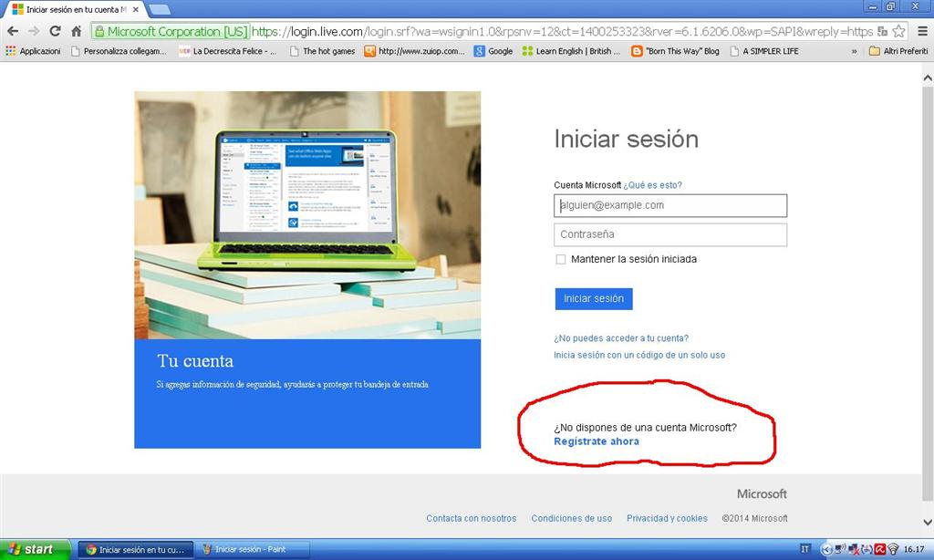Screen dimensions: 934x560
Task: Open a new browser tab
Action: 159,9
